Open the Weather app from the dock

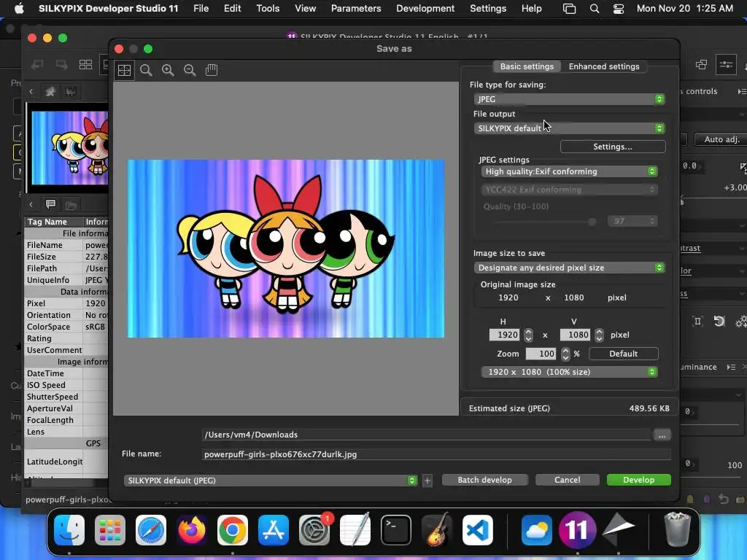click(536, 530)
